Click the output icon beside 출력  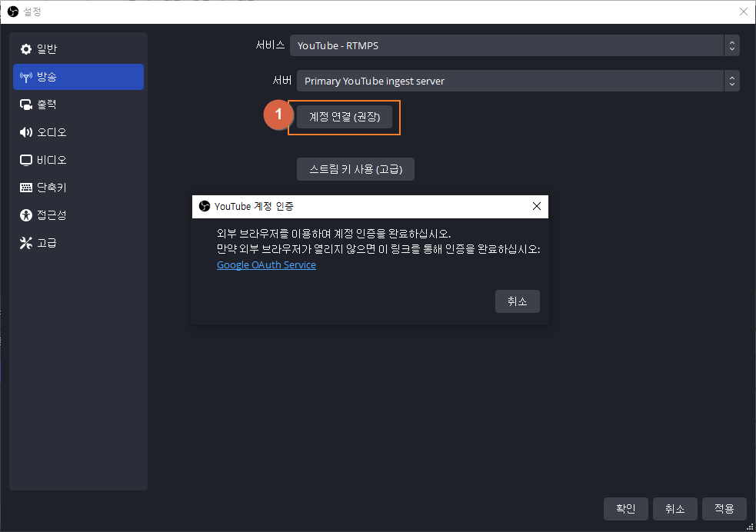tap(26, 105)
